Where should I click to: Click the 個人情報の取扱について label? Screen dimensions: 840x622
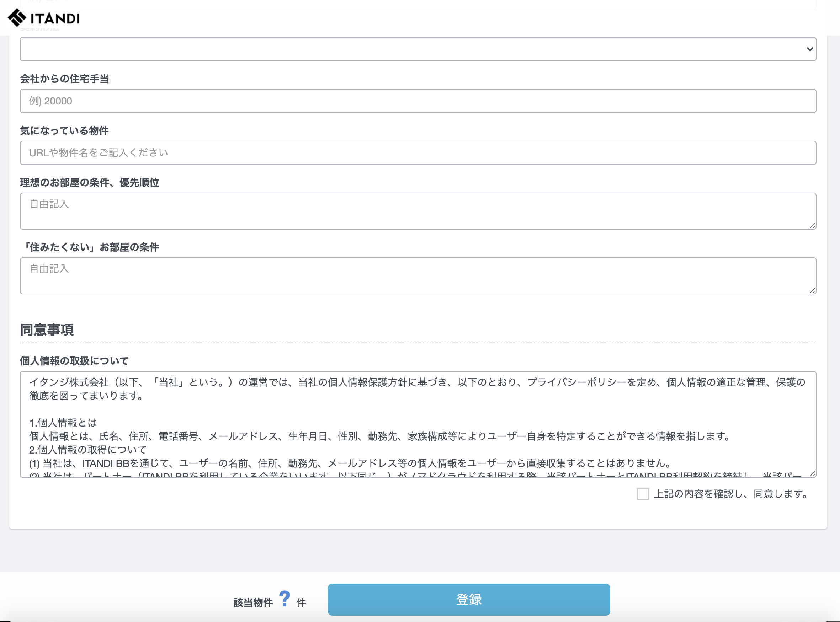coord(74,361)
